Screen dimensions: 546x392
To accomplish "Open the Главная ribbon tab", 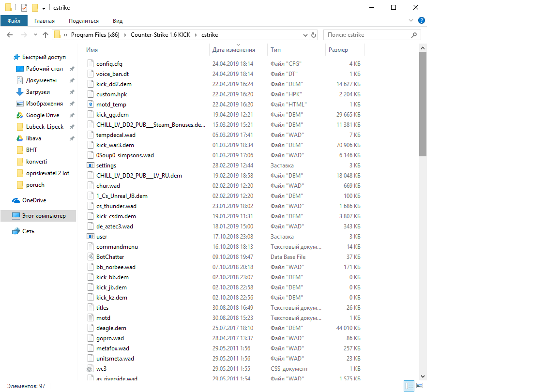I will [x=44, y=21].
